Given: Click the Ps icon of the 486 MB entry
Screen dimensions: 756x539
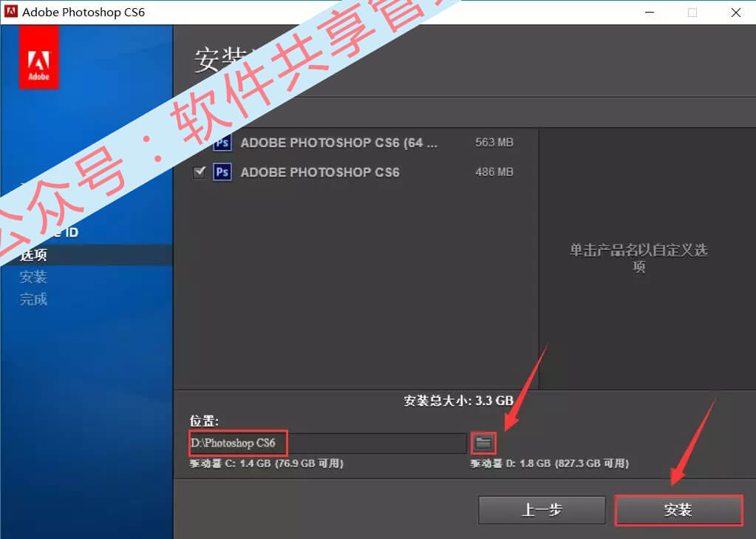Looking at the screenshot, I should (x=222, y=172).
